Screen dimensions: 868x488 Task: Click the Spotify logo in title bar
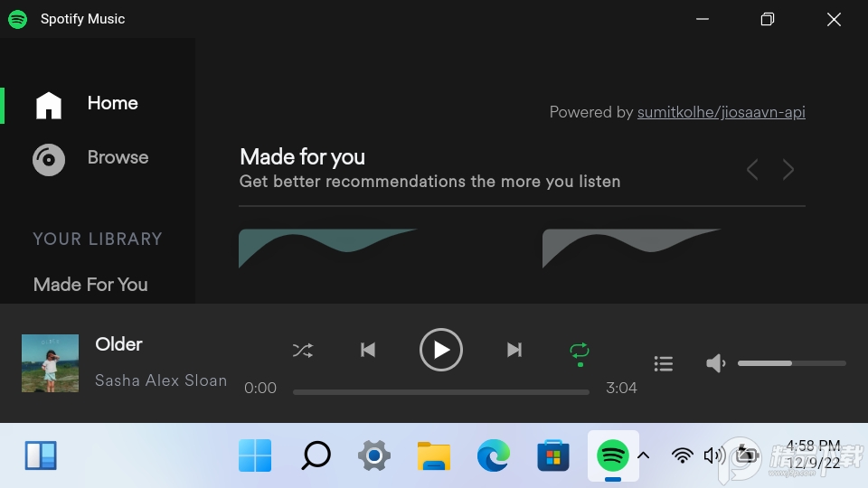(18, 19)
